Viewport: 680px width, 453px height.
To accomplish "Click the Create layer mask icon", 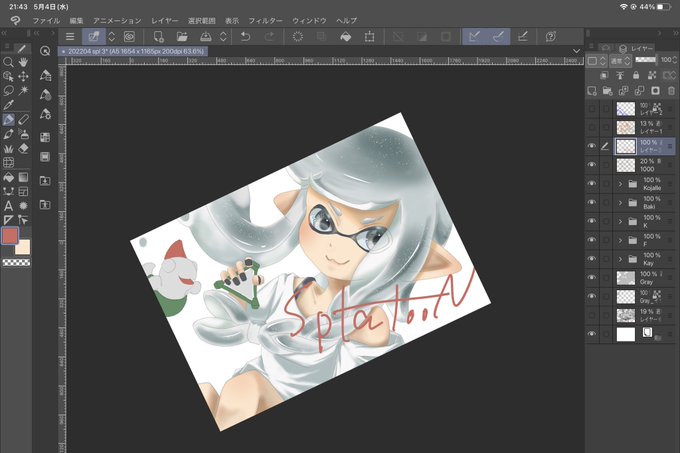I will 655,91.
